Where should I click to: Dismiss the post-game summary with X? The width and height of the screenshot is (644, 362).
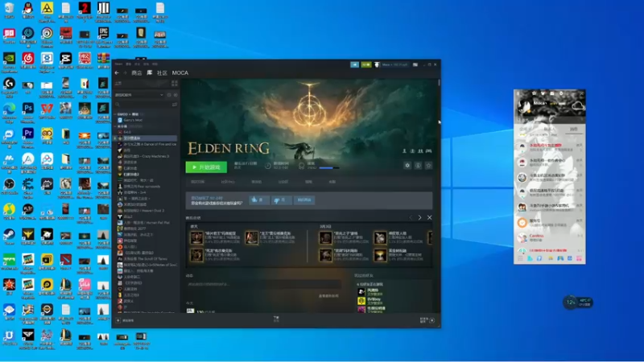pos(429,217)
